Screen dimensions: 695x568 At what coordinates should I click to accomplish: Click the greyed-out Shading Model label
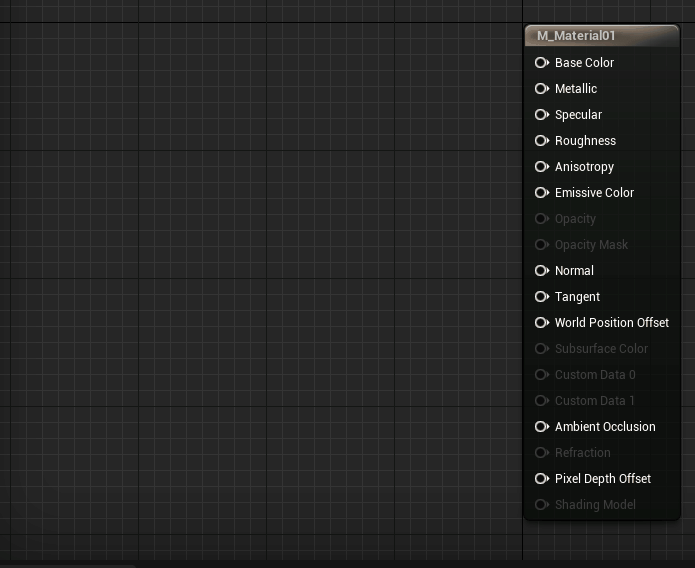(x=595, y=505)
